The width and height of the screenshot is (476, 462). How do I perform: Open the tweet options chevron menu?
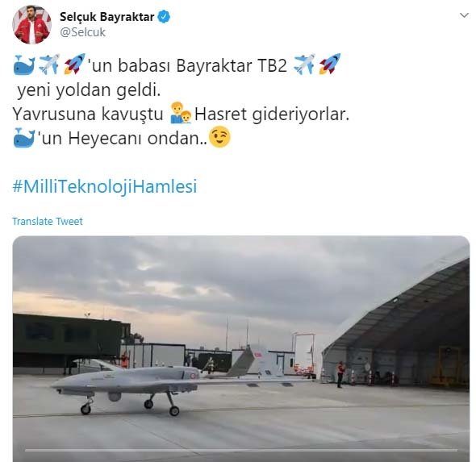464,15
